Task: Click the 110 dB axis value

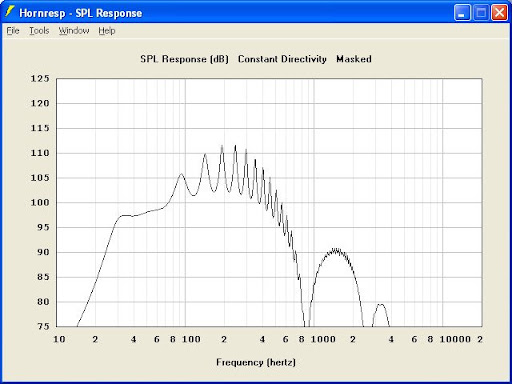Action: pos(40,153)
